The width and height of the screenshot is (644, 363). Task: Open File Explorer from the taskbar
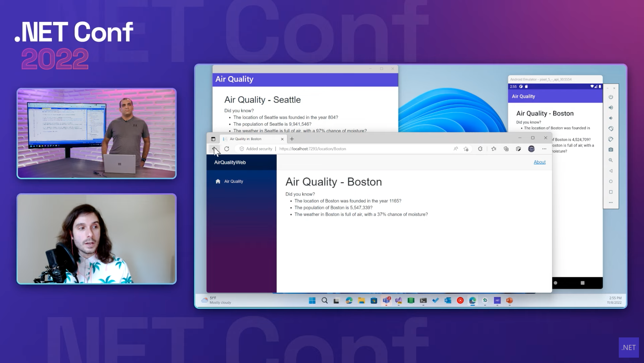pos(361,301)
